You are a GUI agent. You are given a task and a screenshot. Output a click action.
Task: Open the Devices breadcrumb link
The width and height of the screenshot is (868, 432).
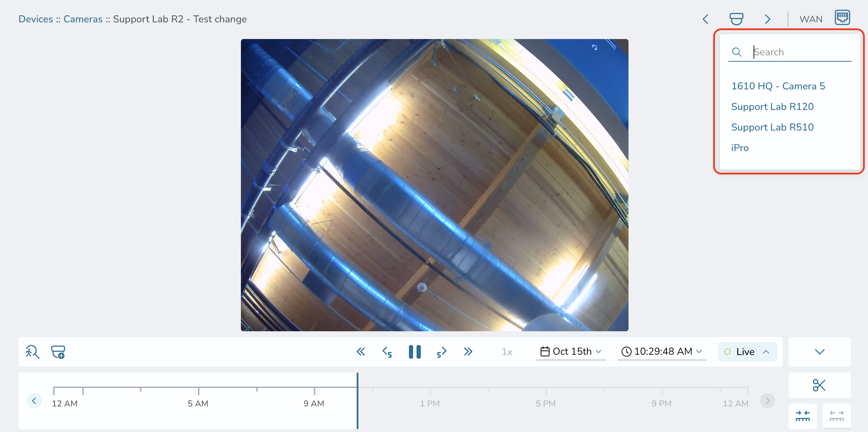(x=35, y=19)
